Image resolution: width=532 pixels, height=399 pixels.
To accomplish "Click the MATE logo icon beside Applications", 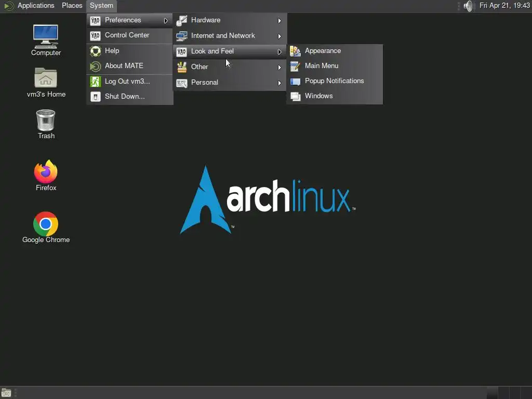I will 9,6.
